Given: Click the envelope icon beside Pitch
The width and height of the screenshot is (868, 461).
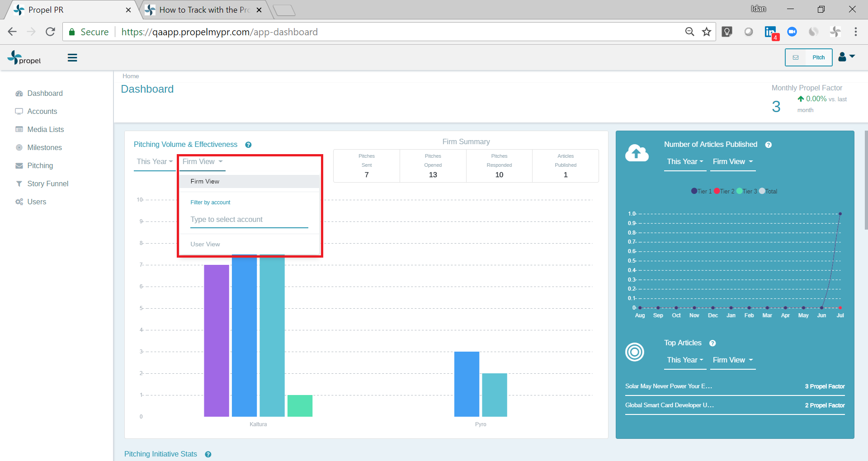Looking at the screenshot, I should click(796, 57).
